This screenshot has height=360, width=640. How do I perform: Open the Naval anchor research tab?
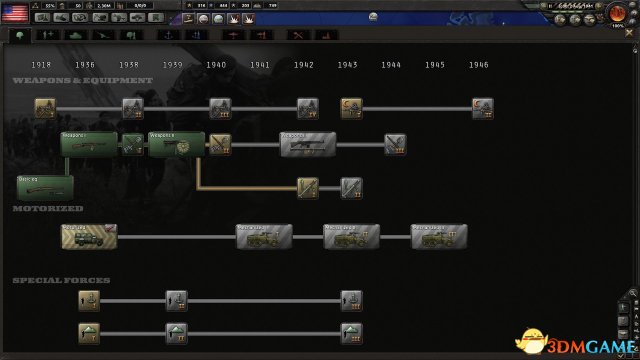pyautogui.click(x=169, y=36)
